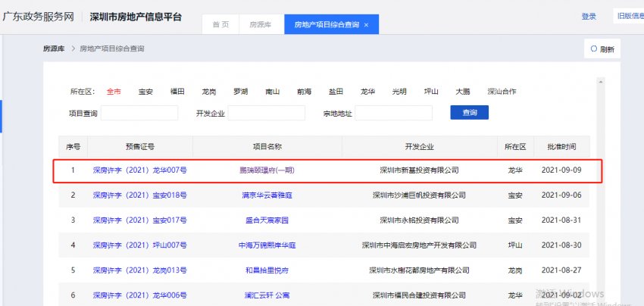644x306 pixels.
Task: Click approval date 2021-09-06
Action: 561,195
